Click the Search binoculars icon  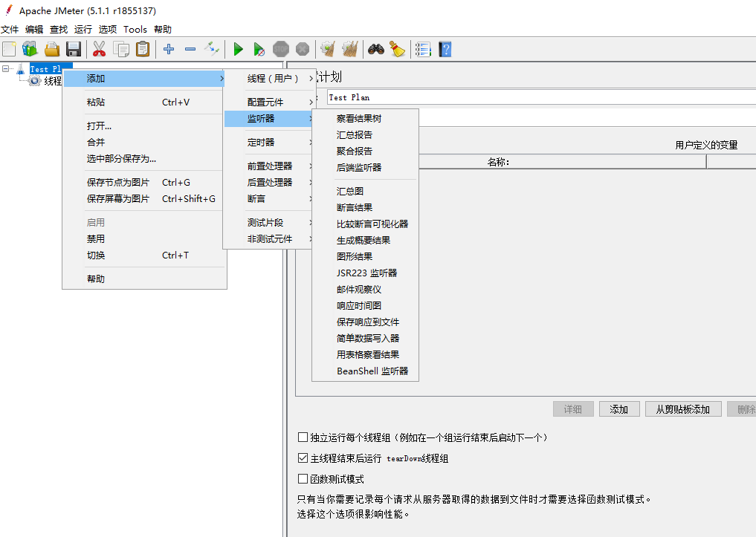point(376,49)
